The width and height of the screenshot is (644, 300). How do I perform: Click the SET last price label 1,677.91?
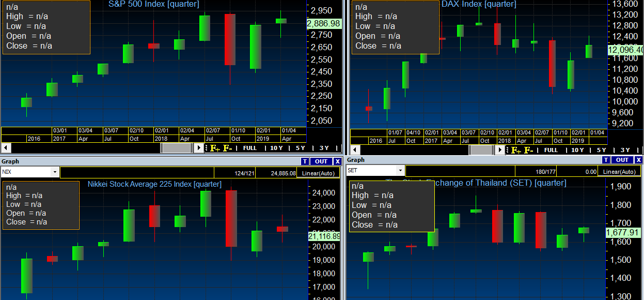click(x=624, y=232)
